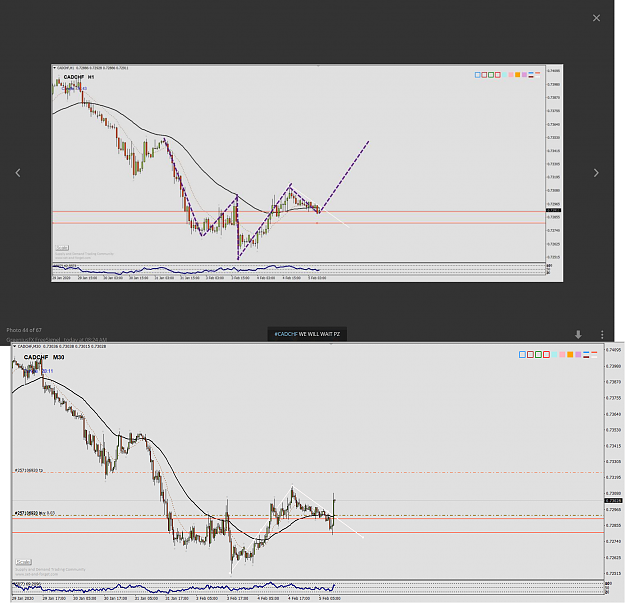
Task: Open the #CADCHF hashtag link
Action: point(286,334)
